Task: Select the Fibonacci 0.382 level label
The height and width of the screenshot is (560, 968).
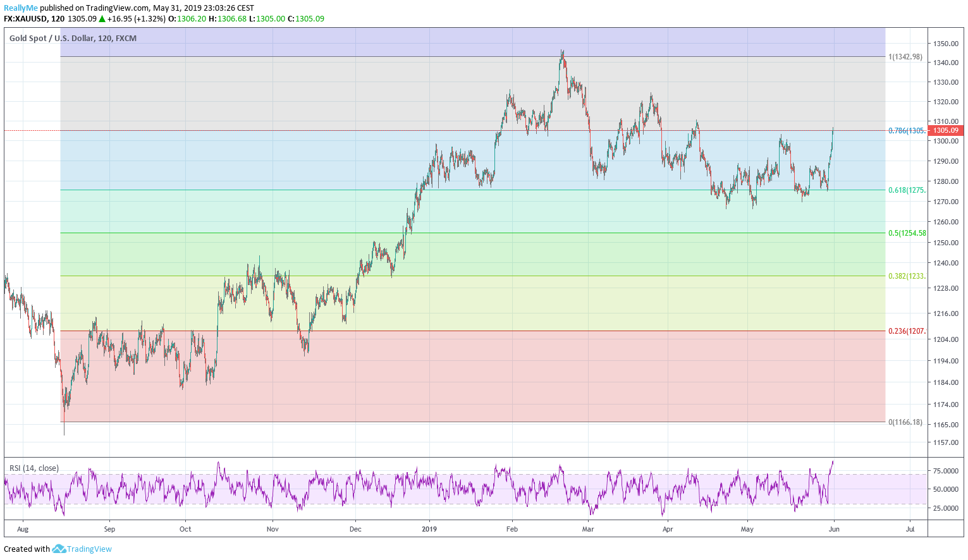Action: (x=907, y=276)
